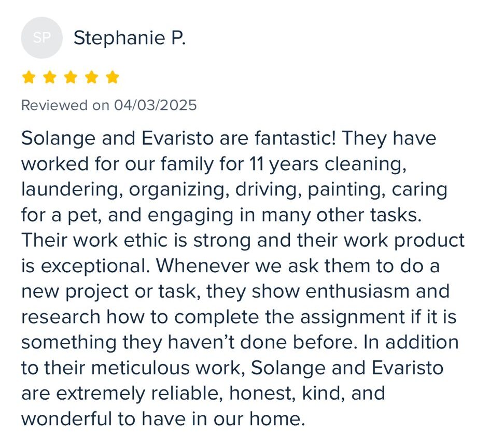
Task: Click the word 'Reviewed' above the review
Action: pyautogui.click(x=54, y=105)
